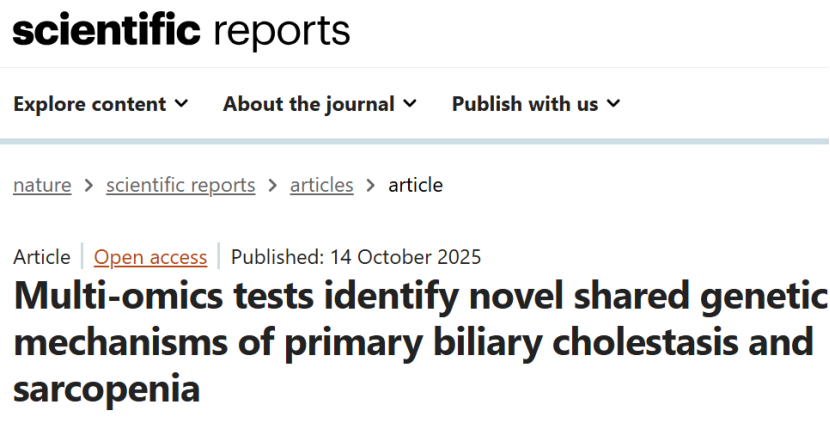
Task: Click the word 'sarcopenia' in the title
Action: [x=107, y=388]
